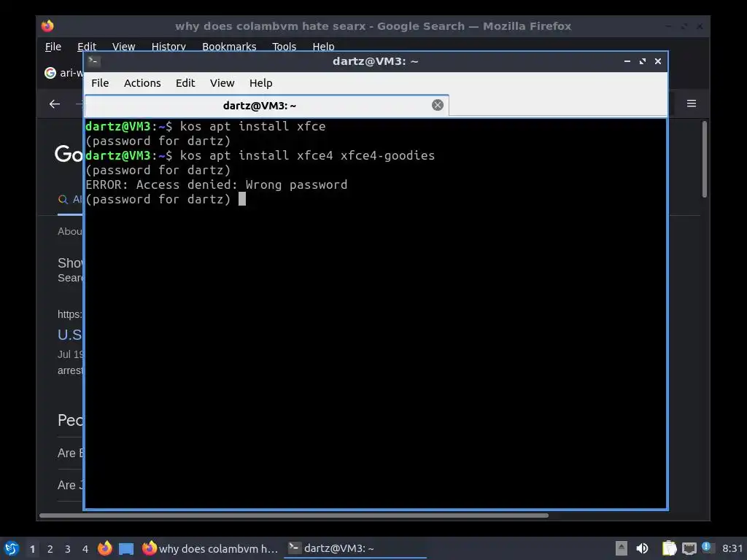Screen dimensions: 747x560
Task: Open the network connection tray icon
Action: (689, 549)
